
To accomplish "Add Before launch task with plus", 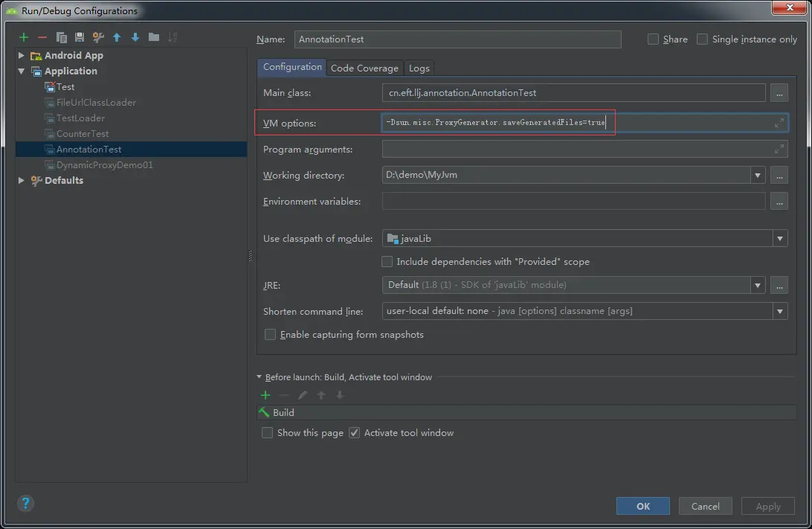I will pyautogui.click(x=265, y=395).
